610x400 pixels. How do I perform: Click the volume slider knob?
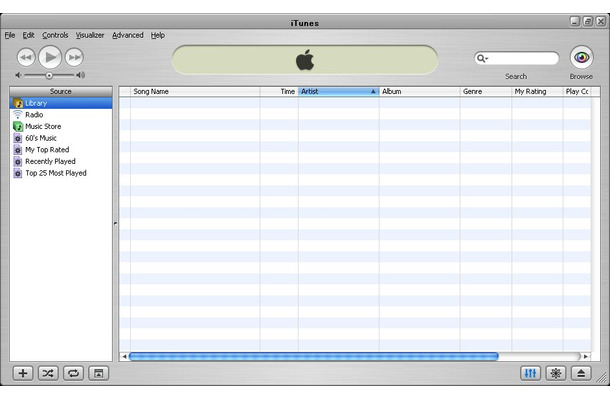(49, 75)
